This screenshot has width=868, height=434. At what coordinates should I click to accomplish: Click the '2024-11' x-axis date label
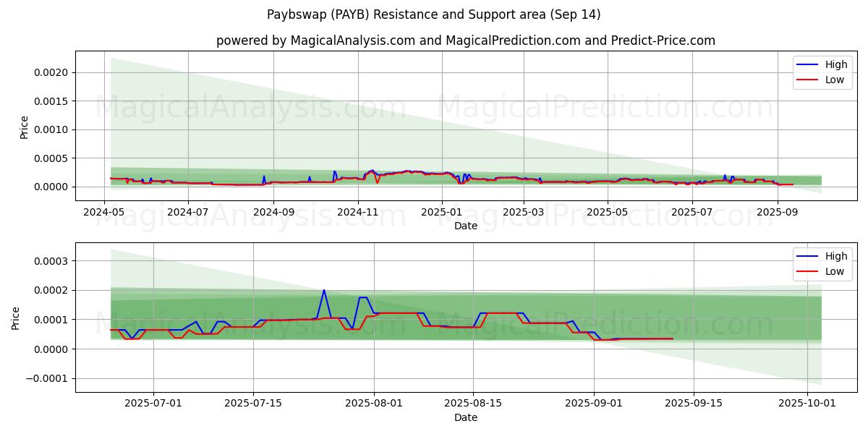point(357,213)
